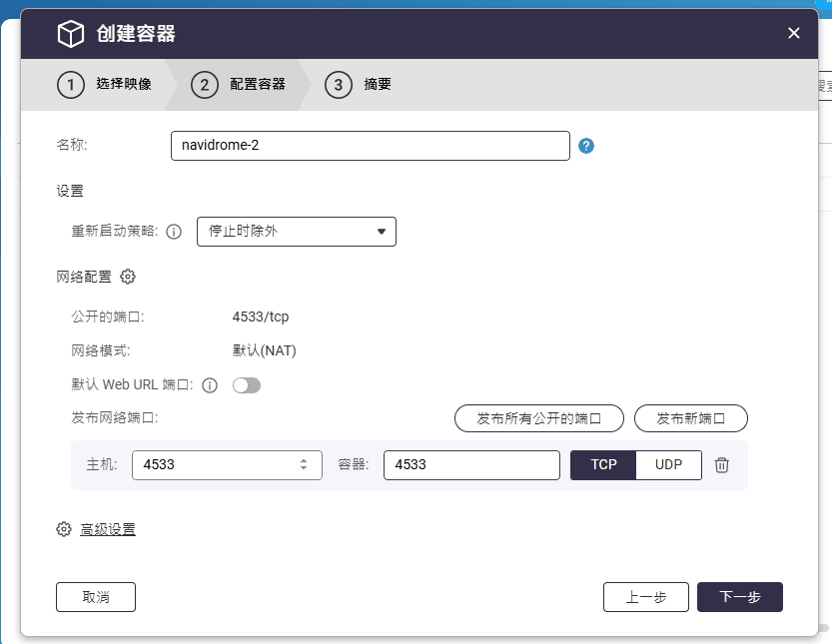Delete the 4533 port mapping with the trash icon

(x=721, y=465)
